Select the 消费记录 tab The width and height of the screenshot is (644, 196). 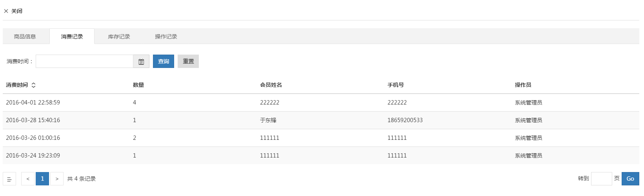[x=72, y=37]
